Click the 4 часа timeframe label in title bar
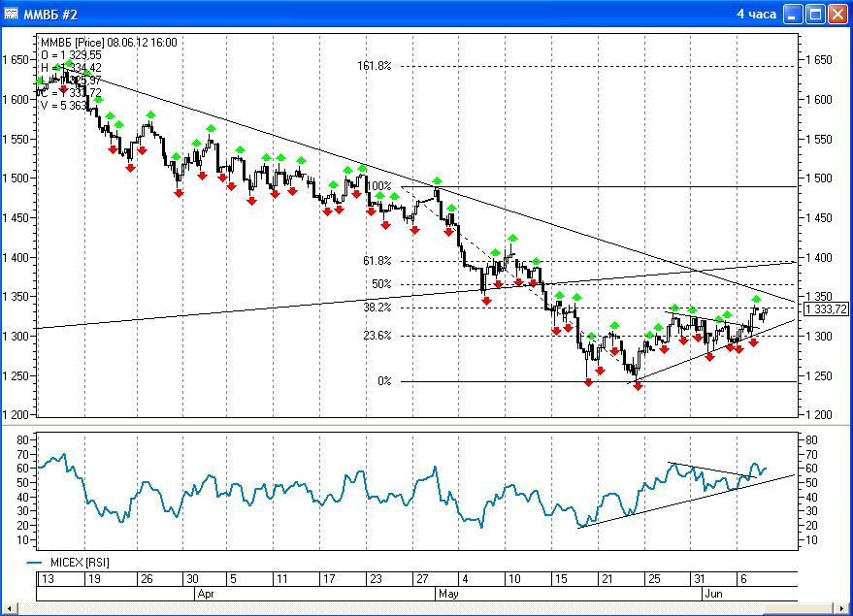 [756, 15]
